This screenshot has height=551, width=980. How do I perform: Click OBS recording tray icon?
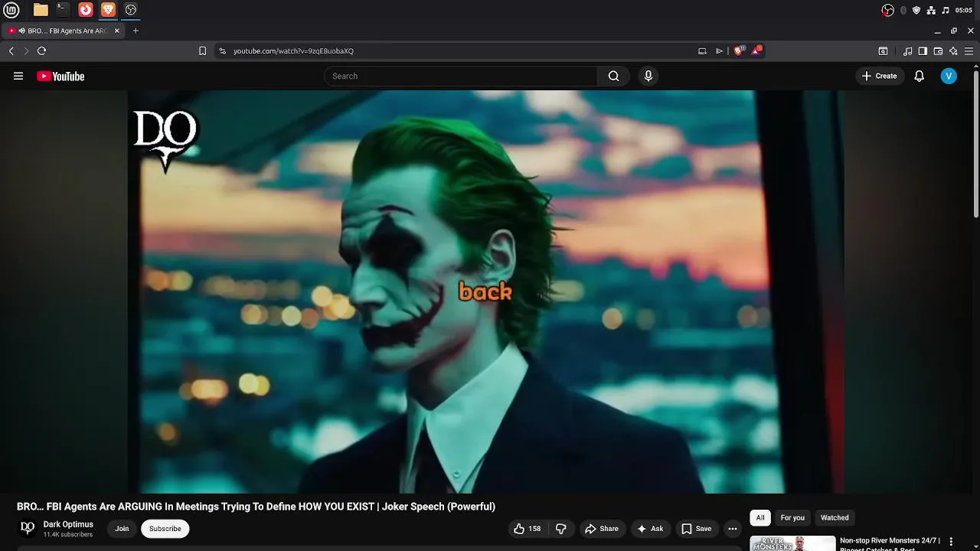click(x=887, y=10)
